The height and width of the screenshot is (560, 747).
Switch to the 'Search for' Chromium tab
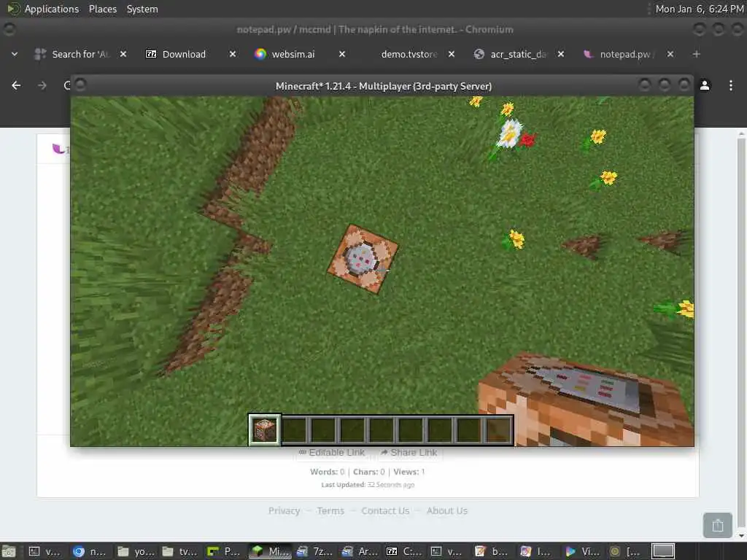(80, 54)
